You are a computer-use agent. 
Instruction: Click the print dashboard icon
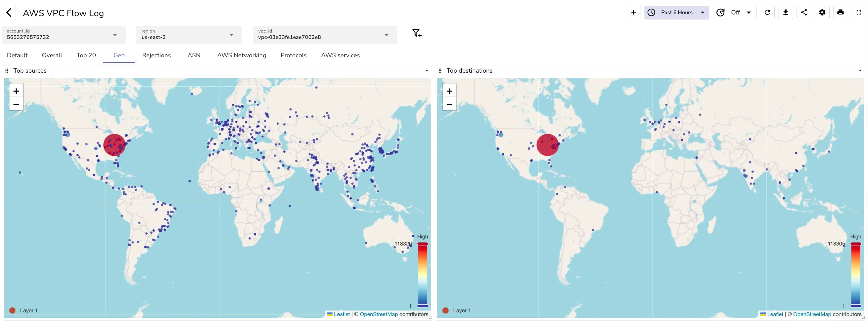tap(840, 13)
